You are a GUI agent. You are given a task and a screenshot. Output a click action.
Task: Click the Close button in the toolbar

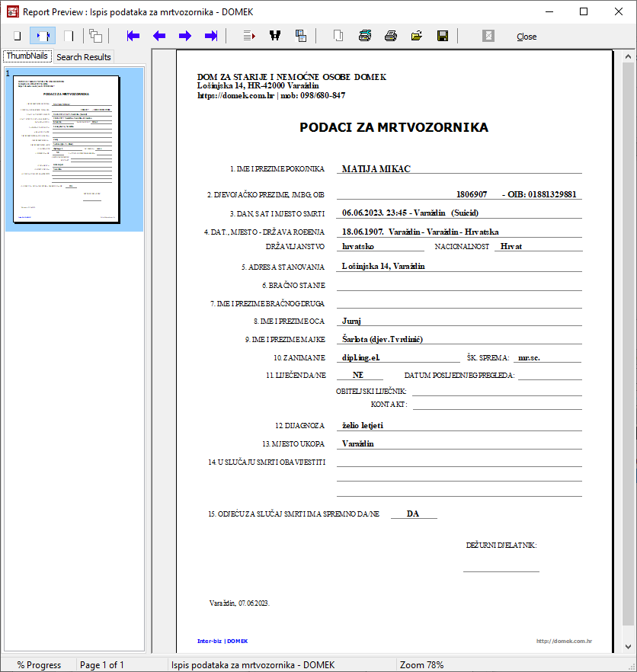point(526,37)
